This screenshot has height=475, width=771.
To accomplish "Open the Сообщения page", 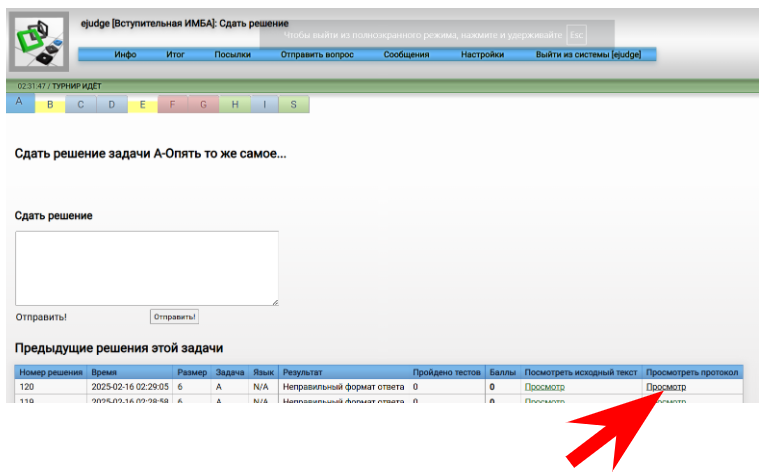I will point(406,55).
